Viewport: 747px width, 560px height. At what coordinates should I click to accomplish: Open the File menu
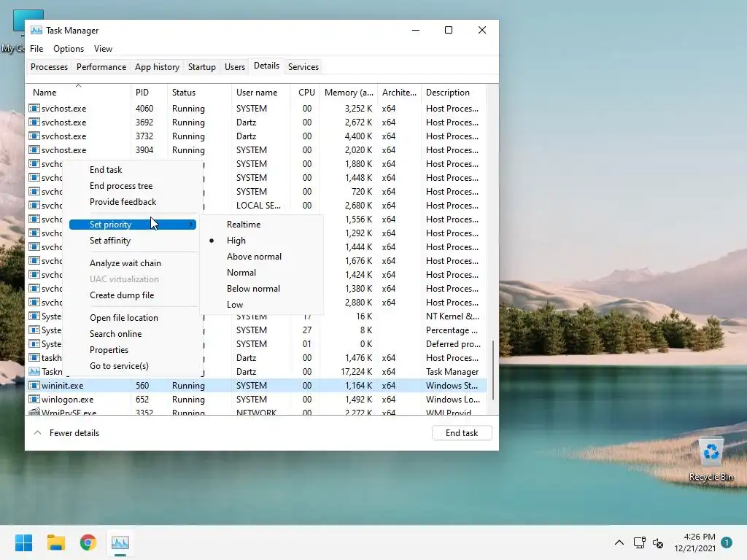36,49
